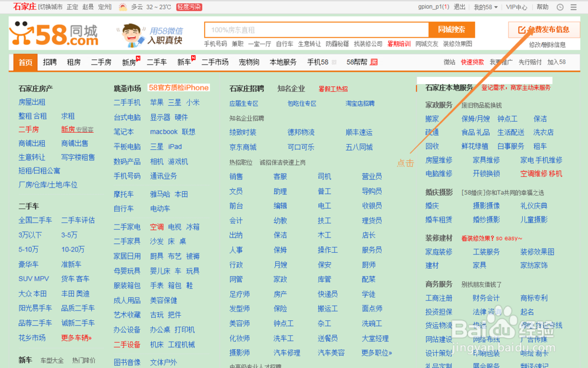Click the 京东商城 recruitment link
Viewport: 588px width, 368px height.
pos(243,148)
